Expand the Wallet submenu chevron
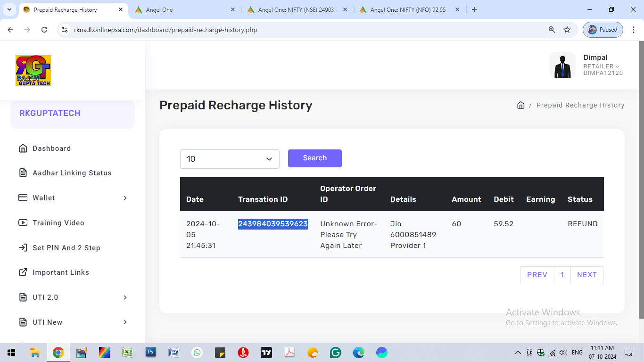 (x=125, y=198)
